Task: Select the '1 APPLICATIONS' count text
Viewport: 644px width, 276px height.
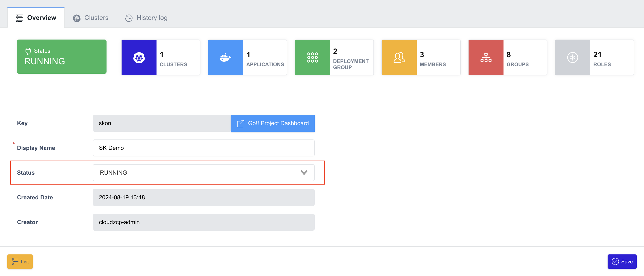Action: (x=265, y=59)
